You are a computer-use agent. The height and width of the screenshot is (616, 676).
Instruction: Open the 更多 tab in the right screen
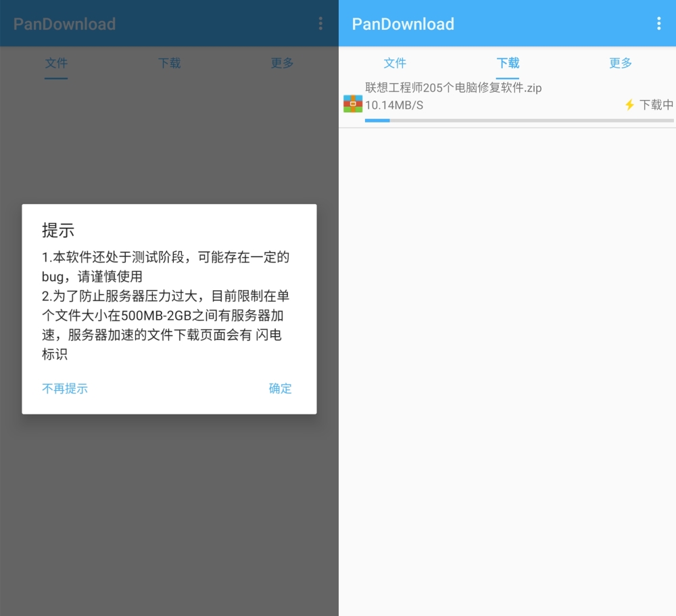(x=621, y=63)
